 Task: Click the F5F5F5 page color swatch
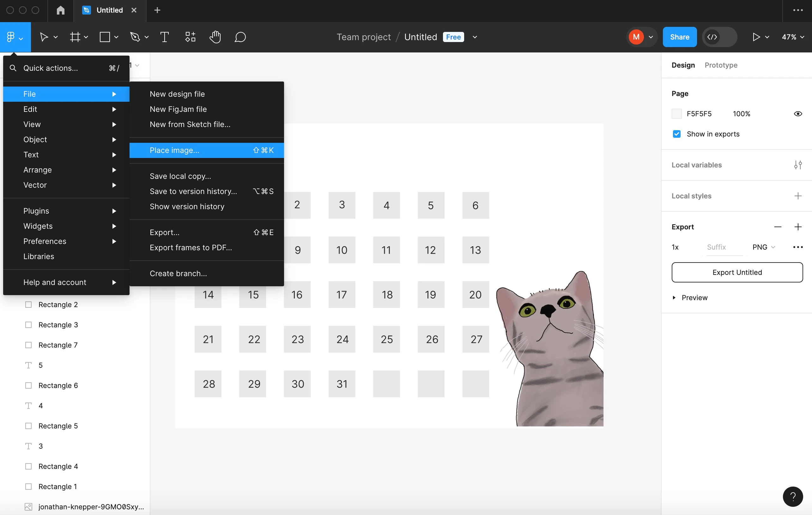click(x=676, y=114)
